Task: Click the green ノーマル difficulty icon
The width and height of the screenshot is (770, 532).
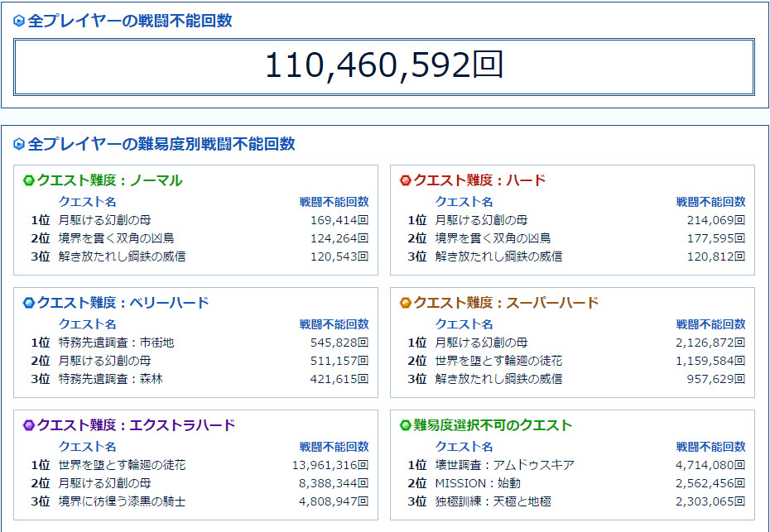Action: pyautogui.click(x=29, y=180)
